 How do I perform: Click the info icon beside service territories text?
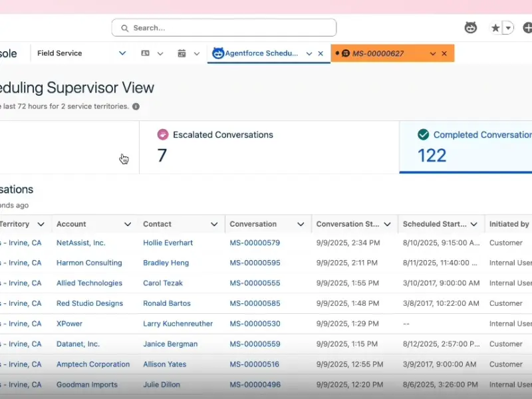coord(136,106)
